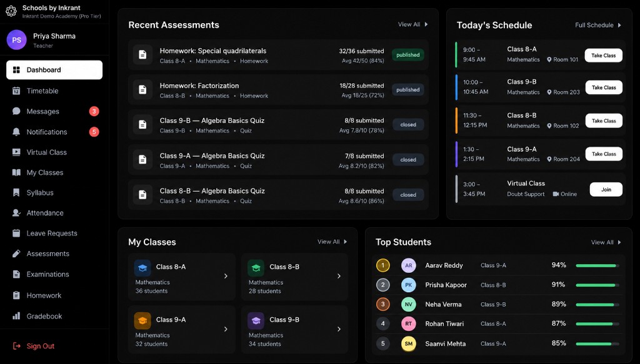Click the Examinations document icon
Image resolution: width=640 pixels, height=364 pixels.
pos(16,274)
